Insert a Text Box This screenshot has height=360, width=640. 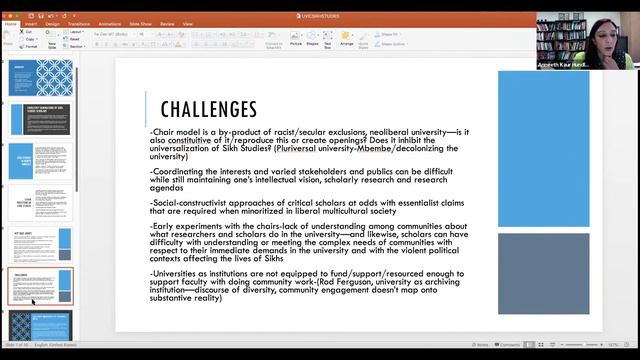click(x=328, y=40)
